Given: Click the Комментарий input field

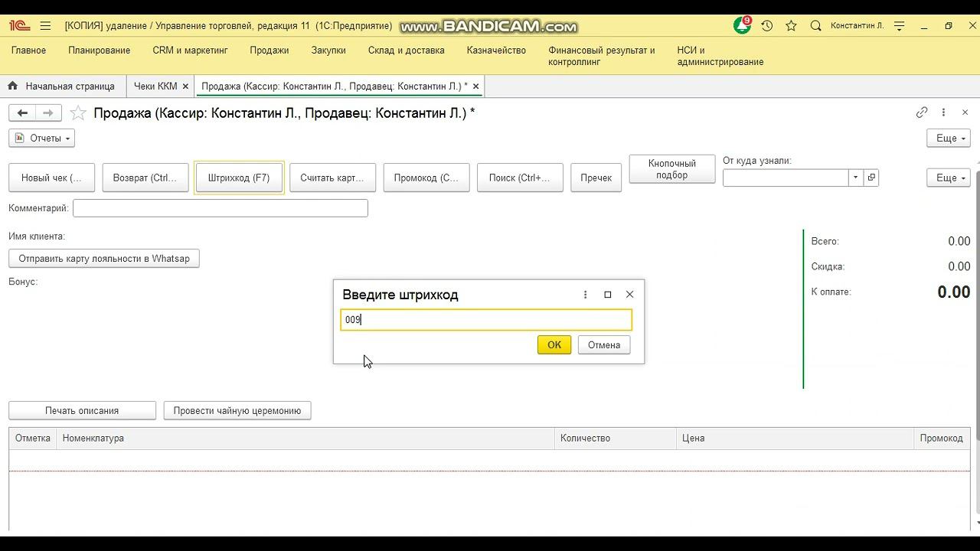Looking at the screenshot, I should 220,208.
